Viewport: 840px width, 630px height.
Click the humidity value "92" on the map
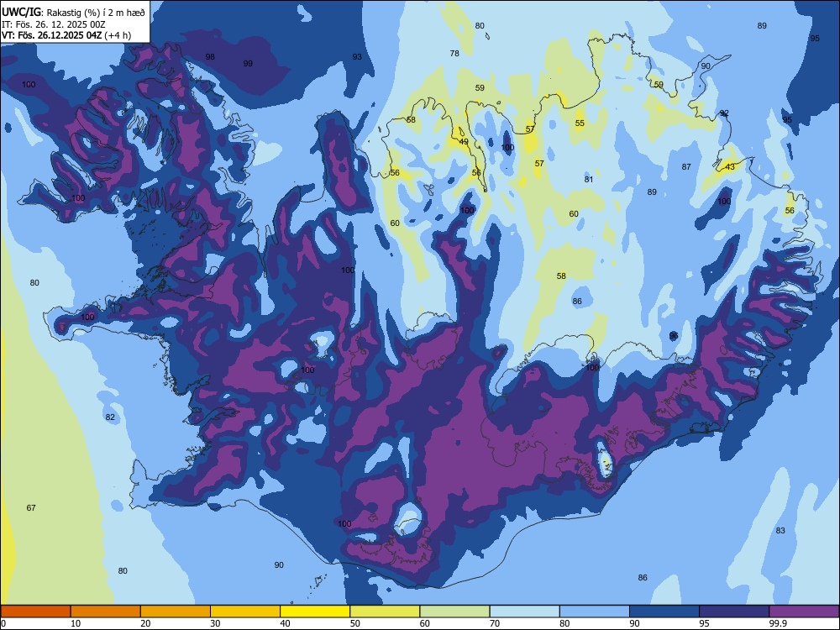(724, 113)
